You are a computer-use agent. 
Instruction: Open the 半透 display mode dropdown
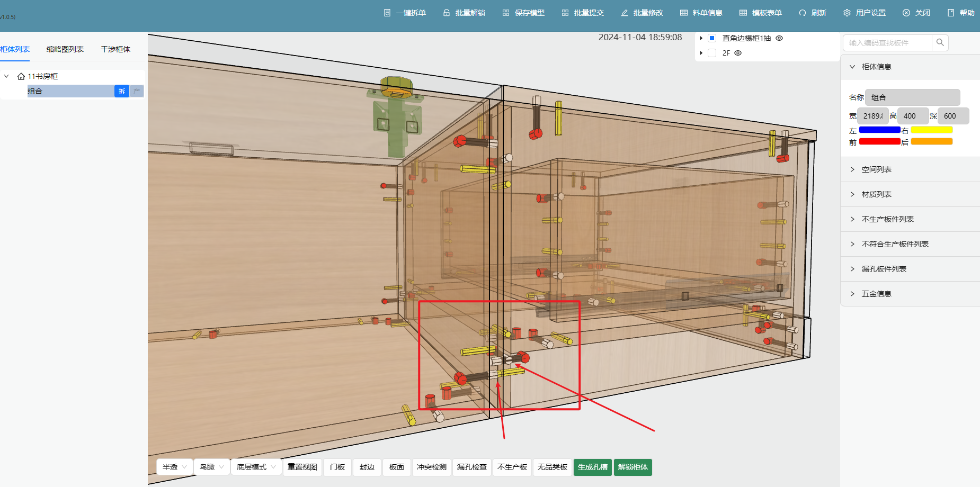(x=175, y=467)
